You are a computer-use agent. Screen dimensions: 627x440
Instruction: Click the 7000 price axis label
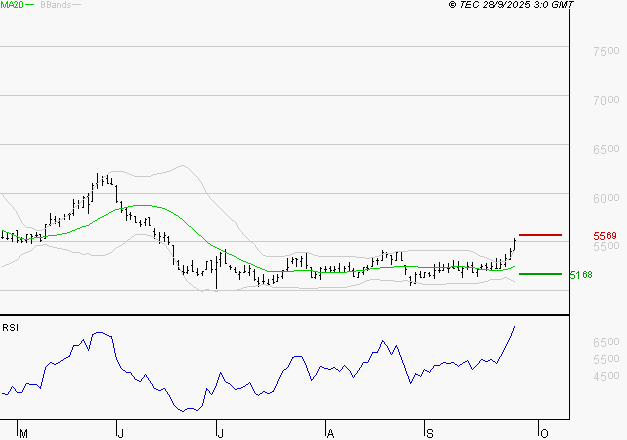pos(604,101)
